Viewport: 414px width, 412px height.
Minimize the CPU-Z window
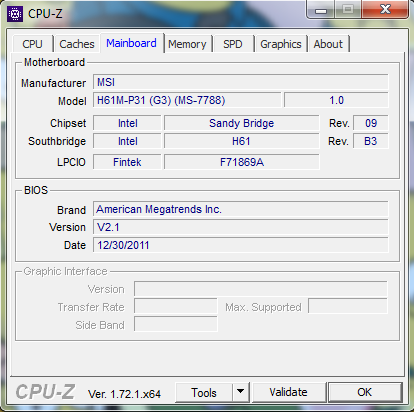(321, 9)
